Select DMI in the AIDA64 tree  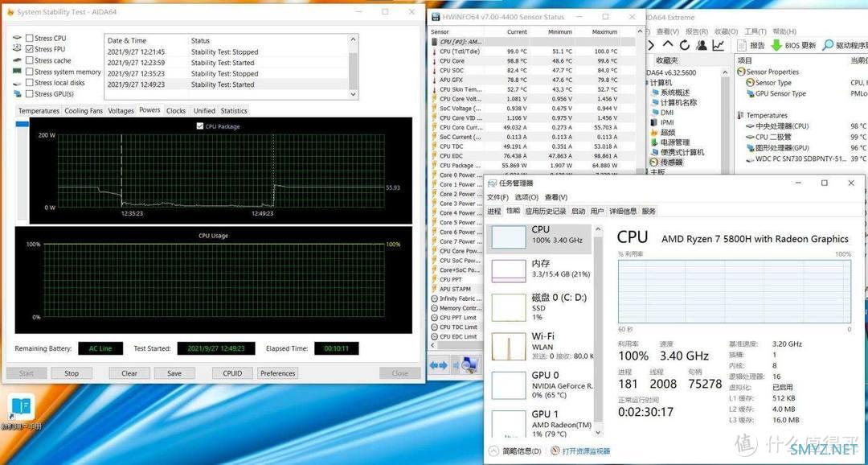pos(662,113)
